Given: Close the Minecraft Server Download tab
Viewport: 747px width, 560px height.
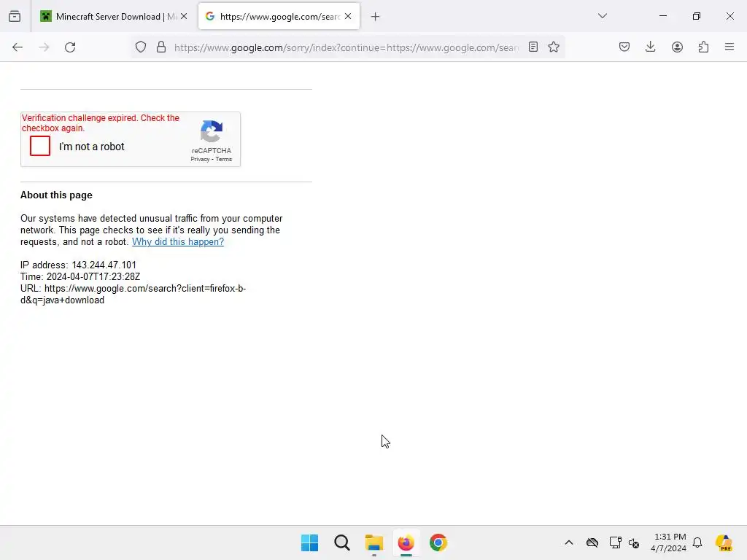Looking at the screenshot, I should point(184,17).
